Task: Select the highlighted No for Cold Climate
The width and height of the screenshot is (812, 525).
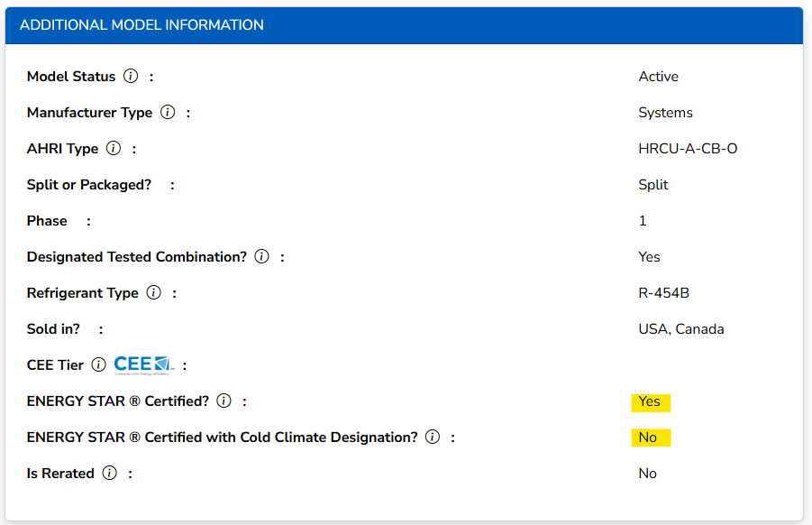Action: (650, 437)
